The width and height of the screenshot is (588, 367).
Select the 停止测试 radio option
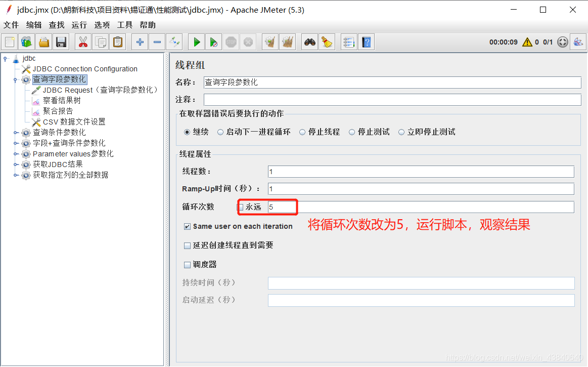pyautogui.click(x=352, y=132)
